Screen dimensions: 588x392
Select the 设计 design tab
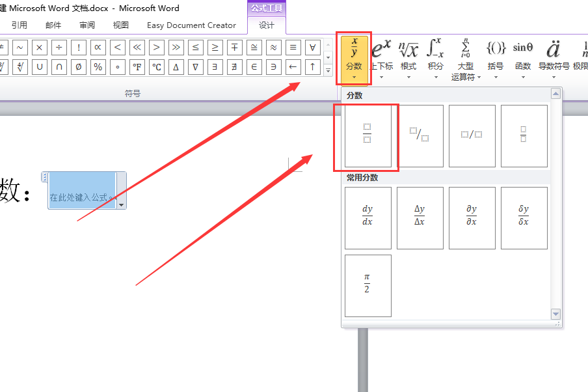[267, 25]
